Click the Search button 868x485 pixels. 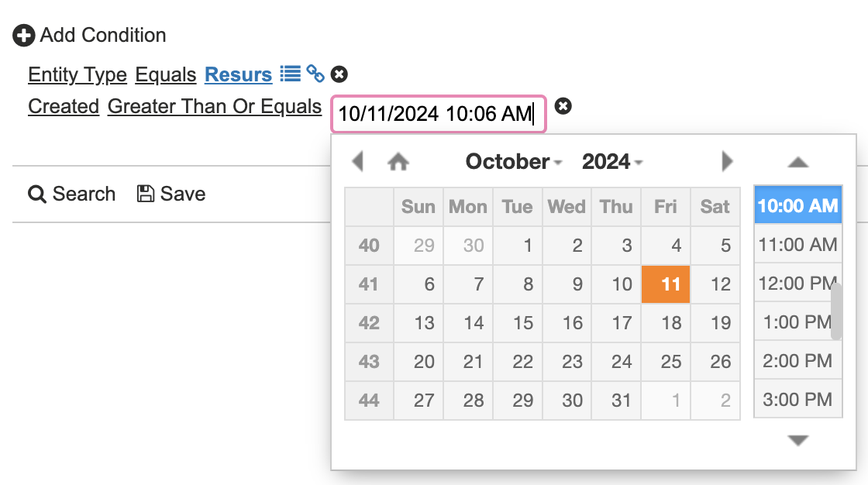(72, 194)
